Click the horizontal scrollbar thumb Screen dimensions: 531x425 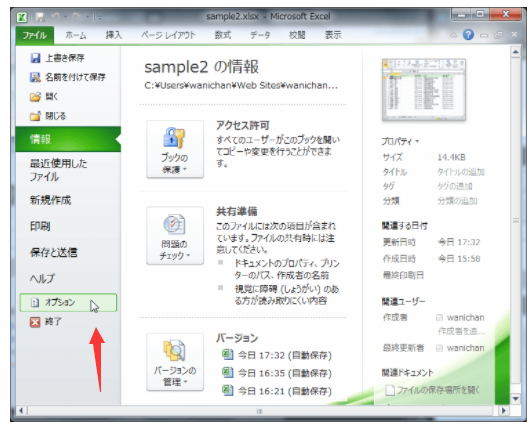point(259,411)
